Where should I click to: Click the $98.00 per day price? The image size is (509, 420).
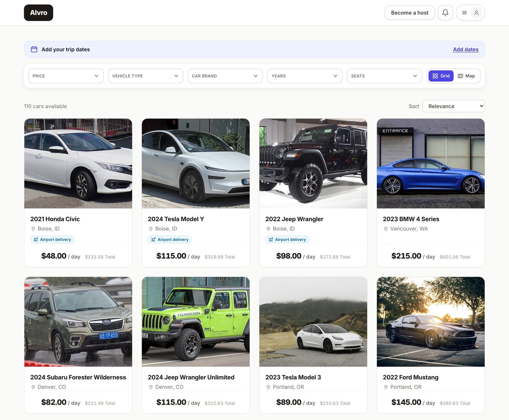[x=296, y=256]
